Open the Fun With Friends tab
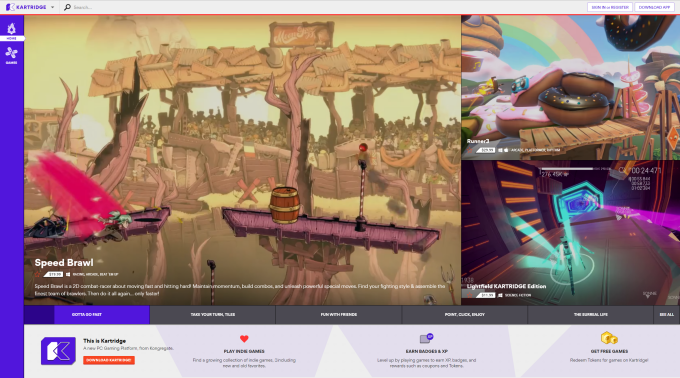Screen dimensions: 680x378 (x=339, y=315)
